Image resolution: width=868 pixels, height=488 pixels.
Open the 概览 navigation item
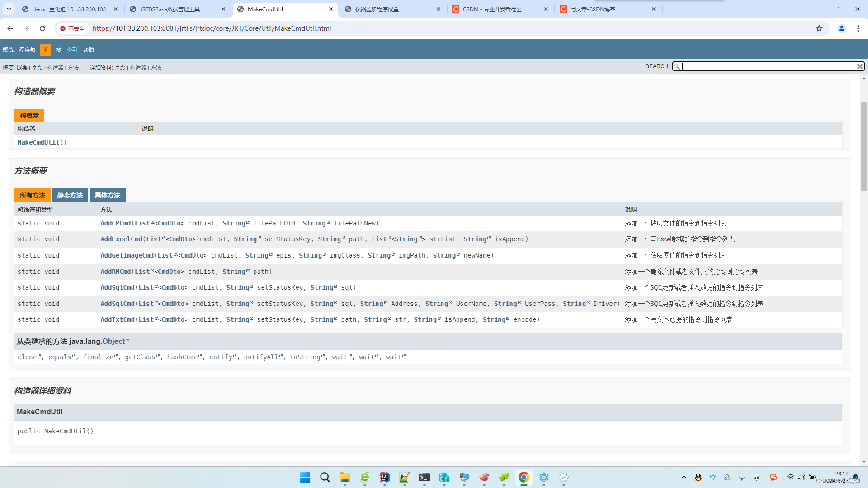(8, 50)
